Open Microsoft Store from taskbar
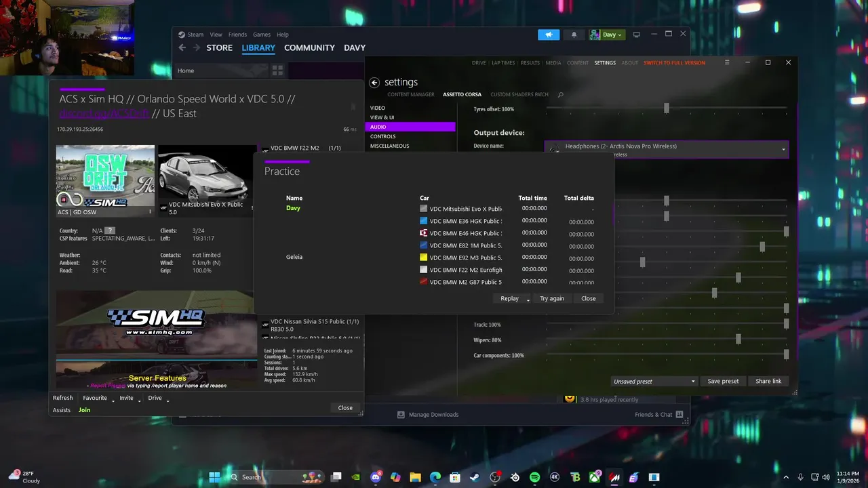 (x=455, y=477)
